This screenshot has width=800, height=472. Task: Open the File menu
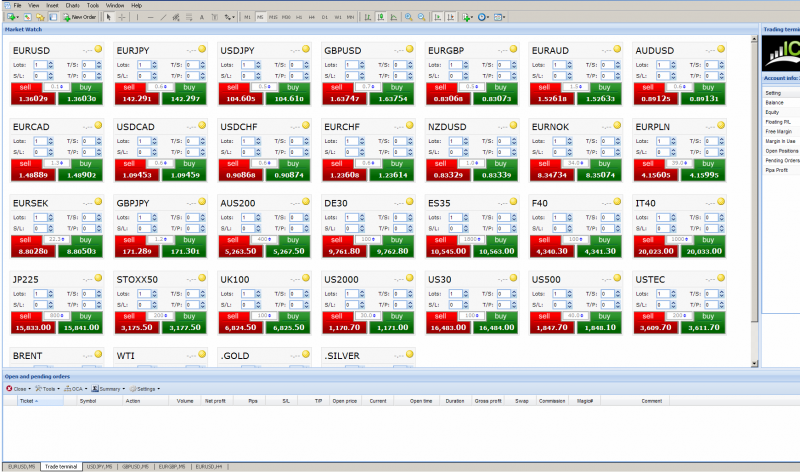click(x=17, y=5)
